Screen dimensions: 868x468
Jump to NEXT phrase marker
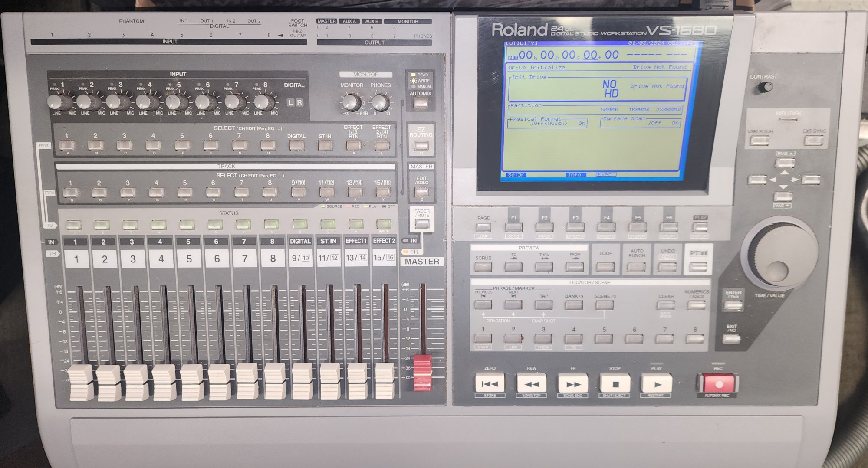point(513,304)
